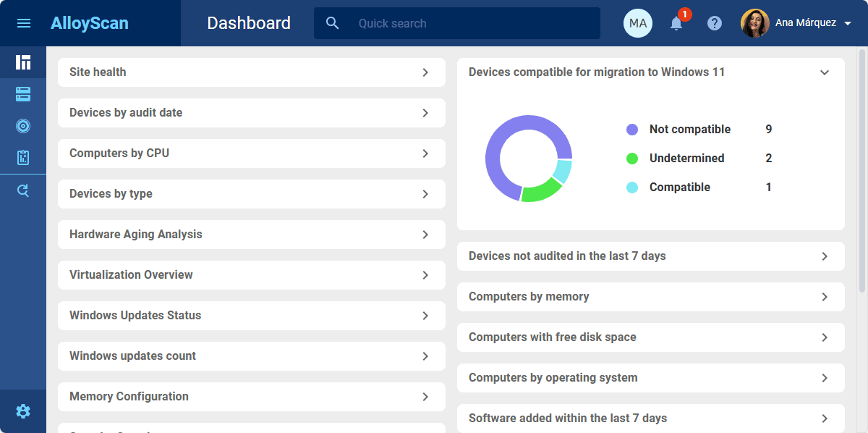Open settings gear in sidebar
The image size is (868, 433).
point(23,411)
